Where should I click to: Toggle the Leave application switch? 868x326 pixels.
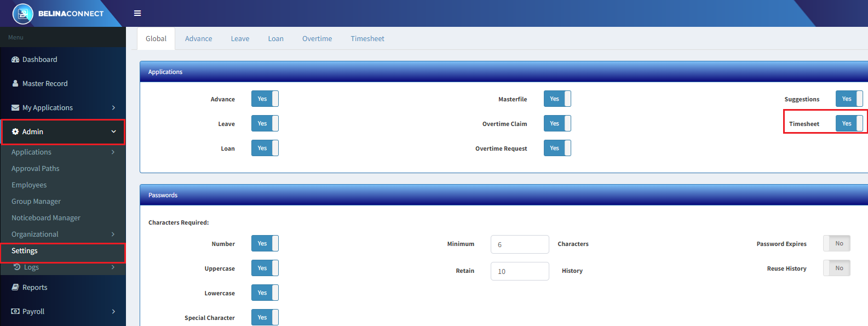tap(265, 123)
